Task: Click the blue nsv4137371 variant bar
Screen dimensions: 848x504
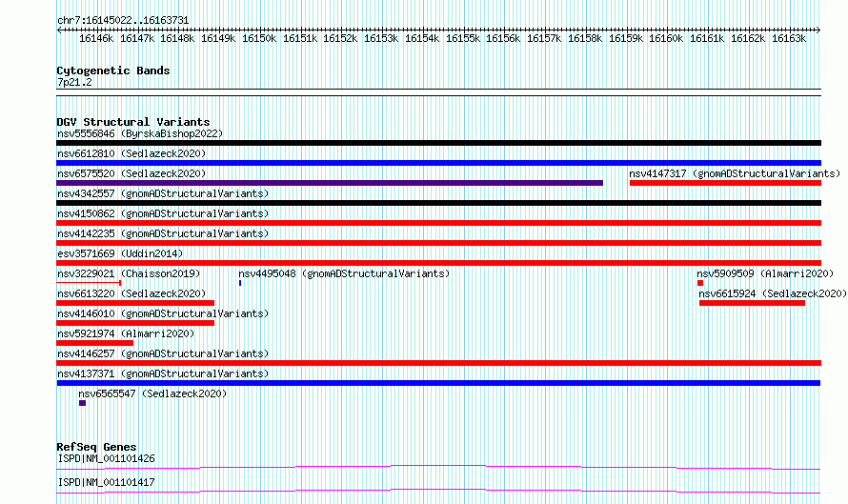Action: [438, 383]
